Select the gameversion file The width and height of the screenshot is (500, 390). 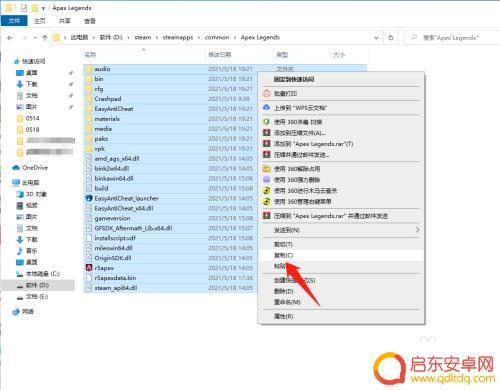click(112, 218)
